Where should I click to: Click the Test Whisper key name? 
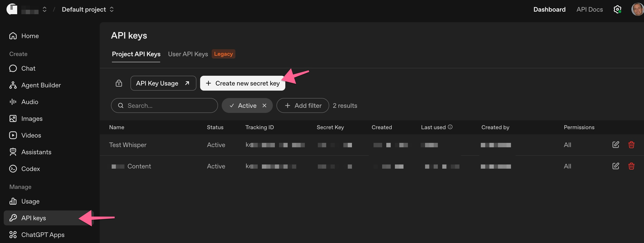click(x=128, y=145)
